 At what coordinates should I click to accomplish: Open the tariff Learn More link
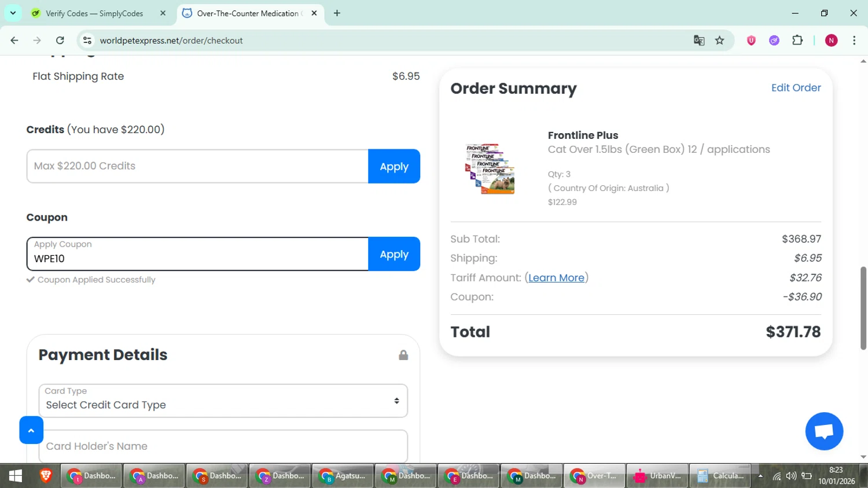(556, 278)
